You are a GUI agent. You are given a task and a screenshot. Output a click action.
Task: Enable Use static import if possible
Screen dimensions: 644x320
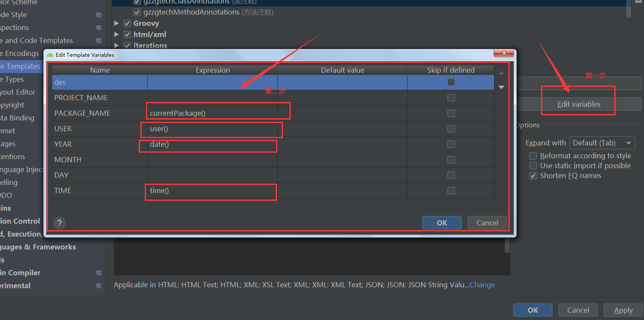[533, 166]
